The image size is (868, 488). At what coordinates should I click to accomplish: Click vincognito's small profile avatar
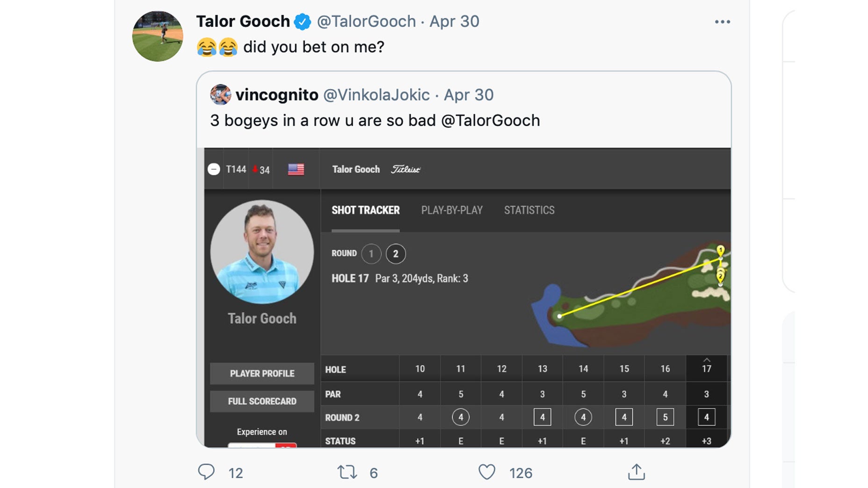220,94
